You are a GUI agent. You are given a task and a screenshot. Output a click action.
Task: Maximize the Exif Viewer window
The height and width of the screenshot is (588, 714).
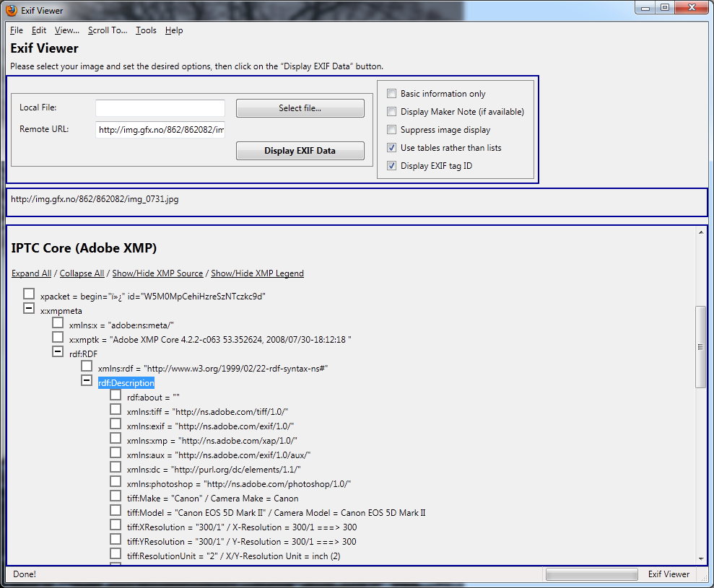coord(665,8)
